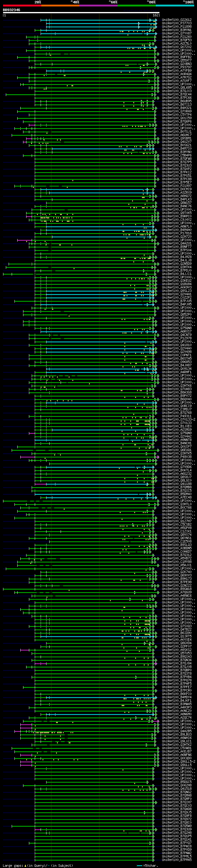Click UniRef100_A9WHI6 label
Screen dimensions: 197x868
click(x=177, y=737)
